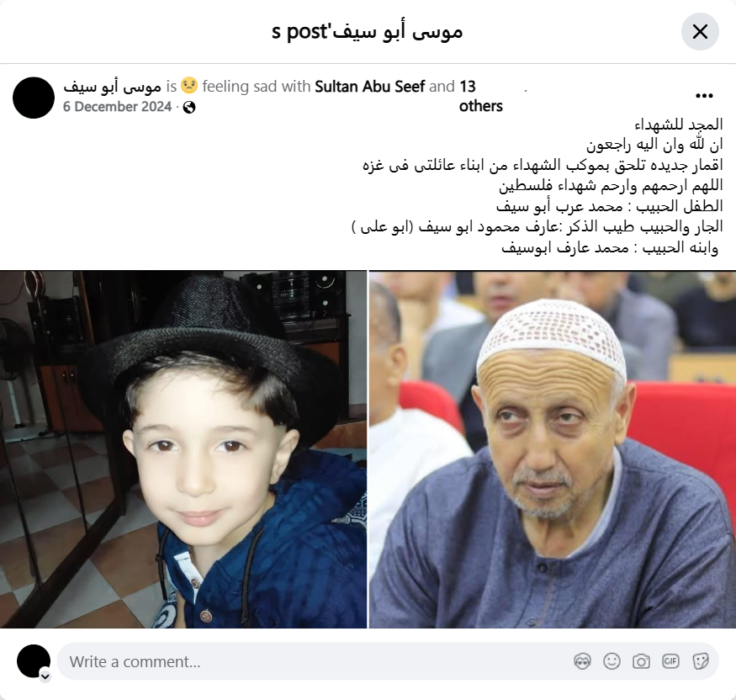The image size is (736, 700).
Task: Close the post dialog with X
Action: pos(700,31)
